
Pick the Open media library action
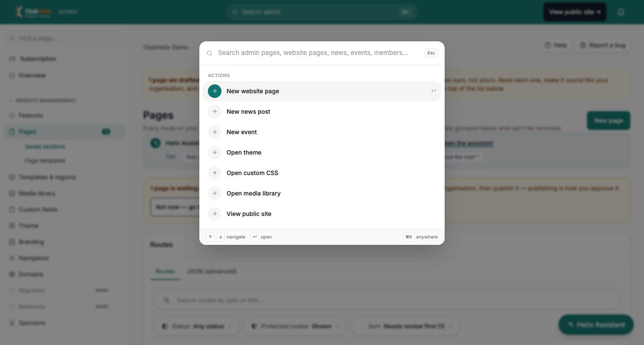click(322, 193)
